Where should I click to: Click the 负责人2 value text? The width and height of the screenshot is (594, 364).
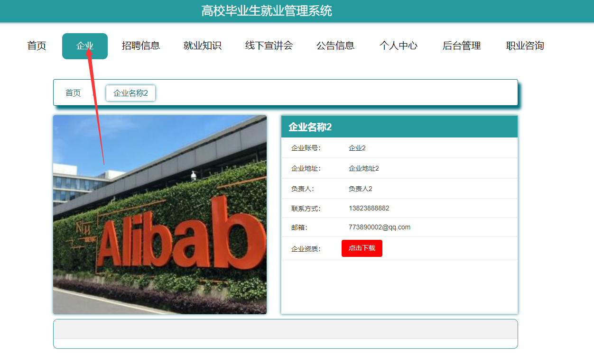click(361, 189)
